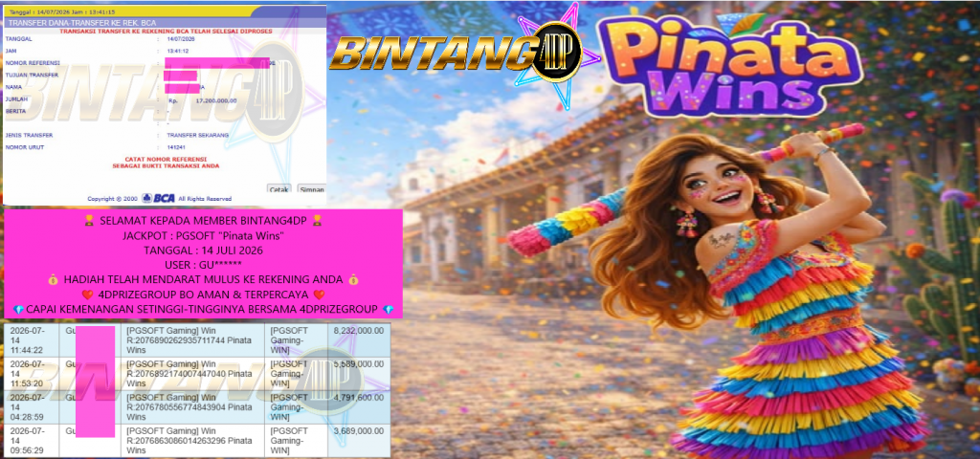Click the '4DPRIZEGROUP BO AMAN & TERPERCAYA' line
Viewport: 980px width, 459px height.
point(204,295)
